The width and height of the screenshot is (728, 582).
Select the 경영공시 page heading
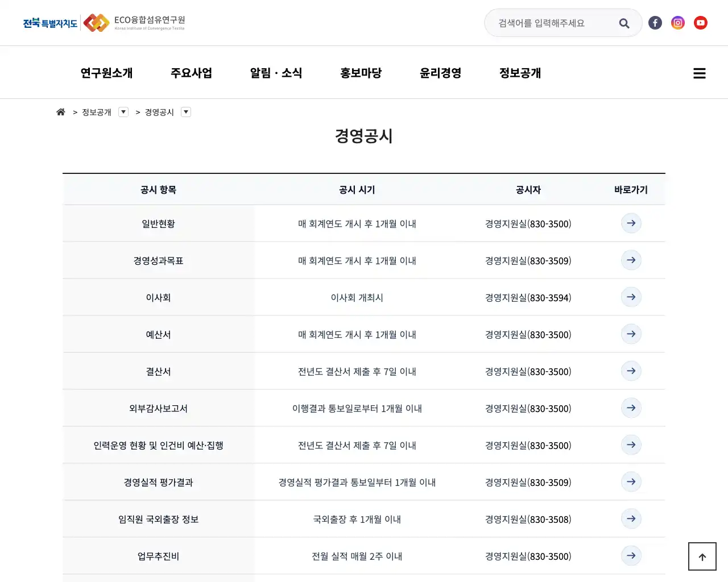tap(364, 136)
